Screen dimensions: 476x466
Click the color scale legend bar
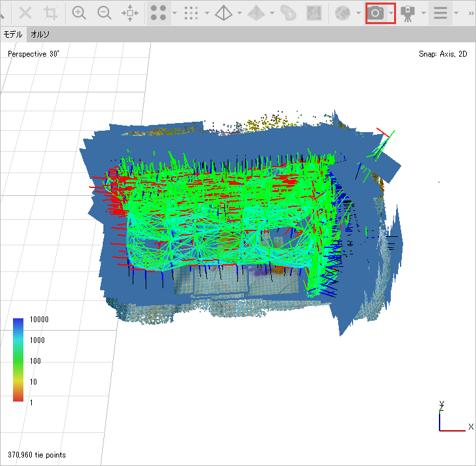click(x=18, y=360)
